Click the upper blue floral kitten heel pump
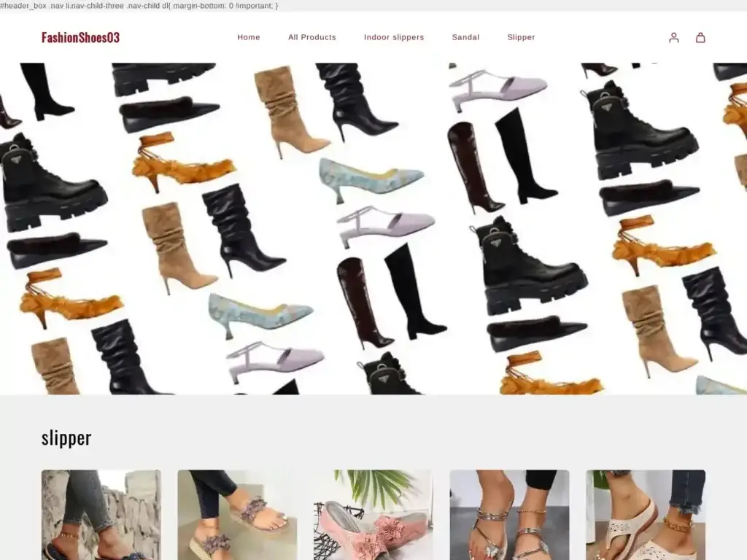The image size is (747, 560). coord(371,177)
